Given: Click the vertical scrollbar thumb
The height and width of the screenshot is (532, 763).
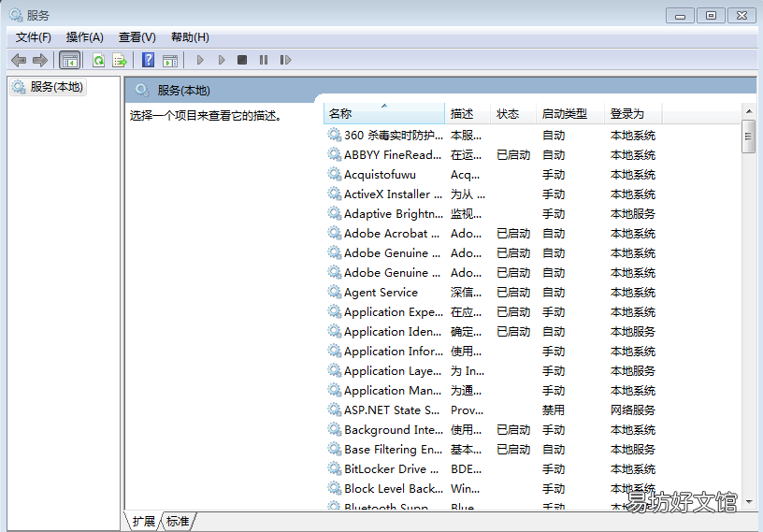Looking at the screenshot, I should tap(748, 137).
